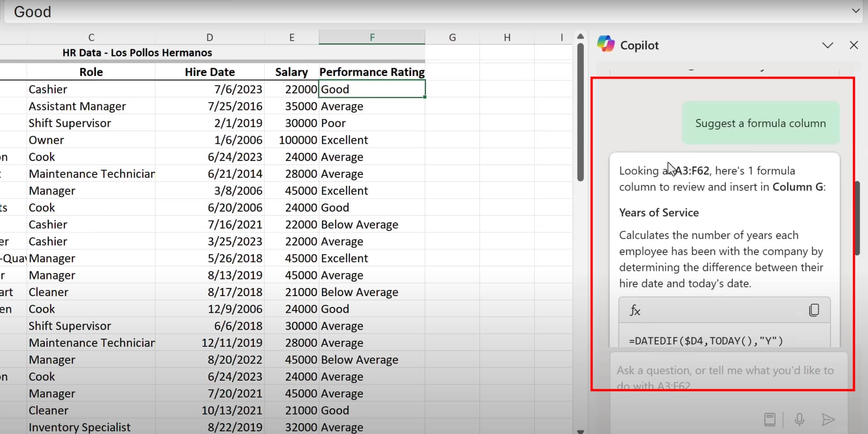Open the prompt guide notebook icon
The height and width of the screenshot is (434, 868).
click(769, 420)
